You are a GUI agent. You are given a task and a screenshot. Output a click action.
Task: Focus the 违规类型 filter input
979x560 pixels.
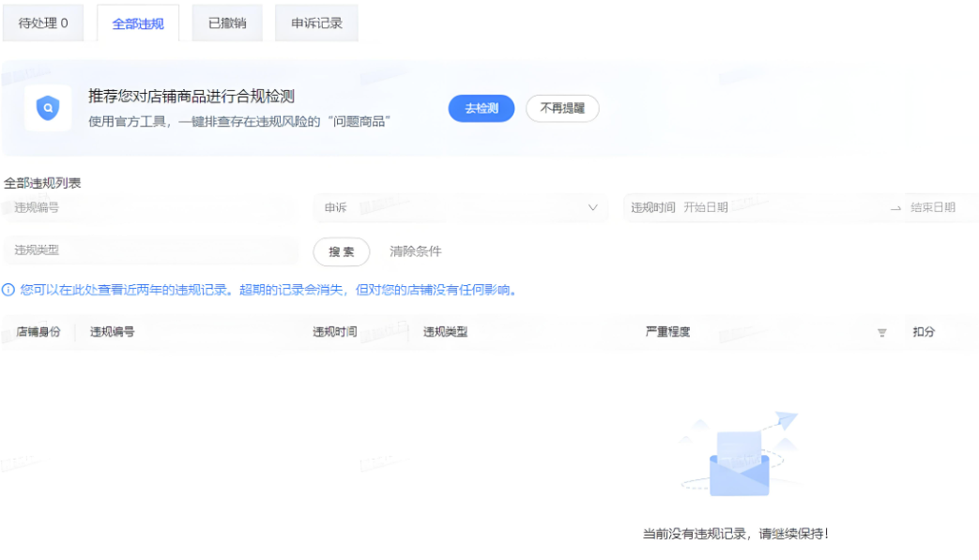pos(150,250)
